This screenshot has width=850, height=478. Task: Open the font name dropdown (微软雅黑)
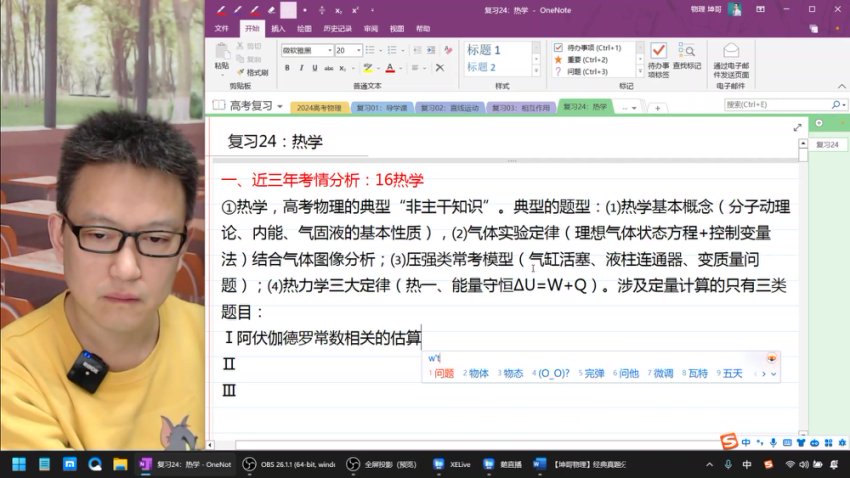[305, 50]
